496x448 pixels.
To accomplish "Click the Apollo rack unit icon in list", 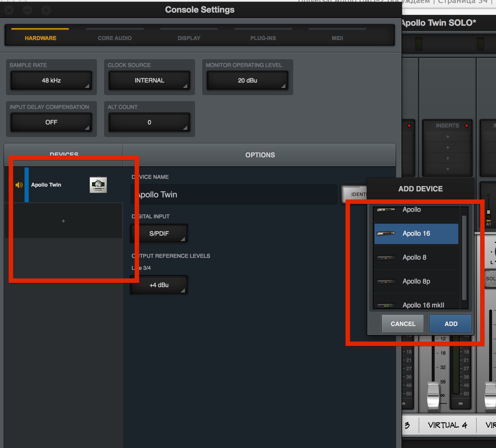I will point(386,210).
